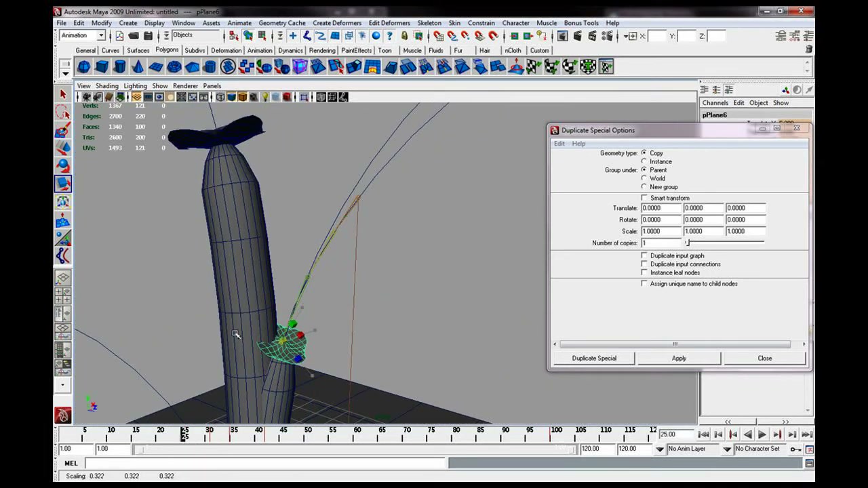Select the Select tool arrow
Screen dimensions: 868x488
coord(63,94)
